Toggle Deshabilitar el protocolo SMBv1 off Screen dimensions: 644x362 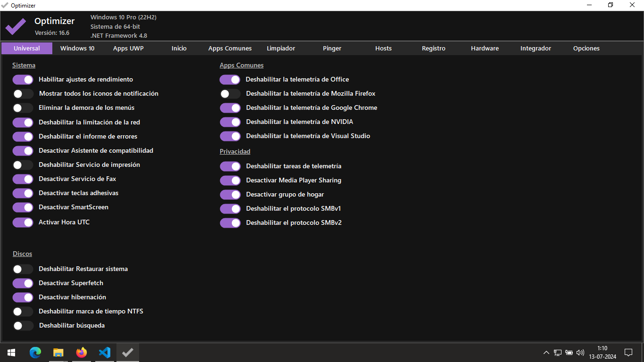pyautogui.click(x=230, y=209)
